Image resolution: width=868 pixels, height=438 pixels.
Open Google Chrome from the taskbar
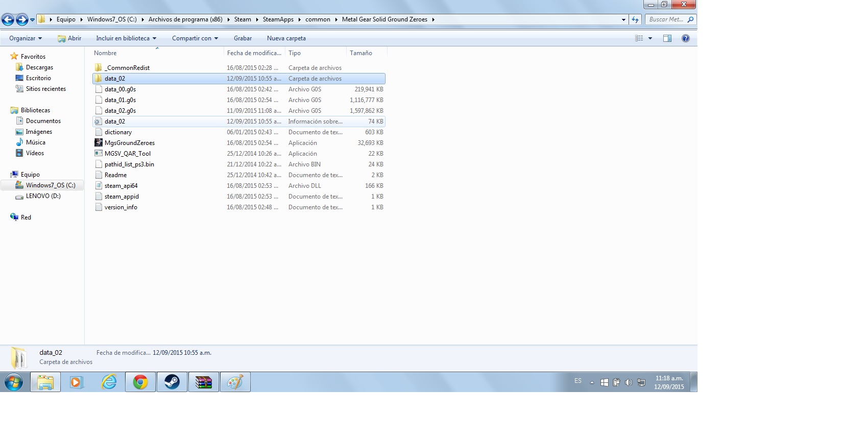[140, 382]
